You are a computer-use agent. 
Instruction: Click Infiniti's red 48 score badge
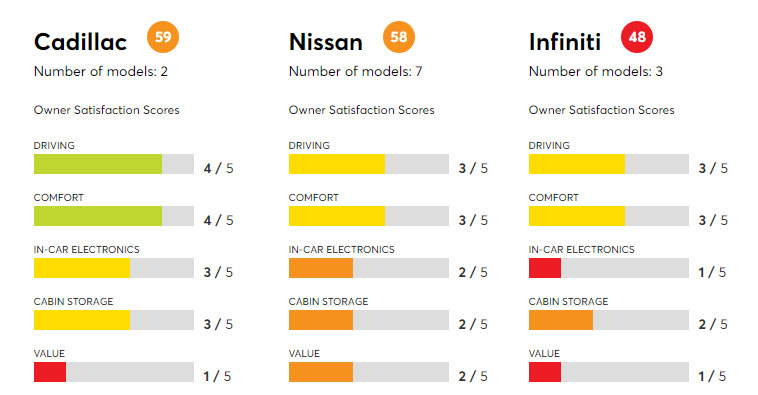click(637, 37)
